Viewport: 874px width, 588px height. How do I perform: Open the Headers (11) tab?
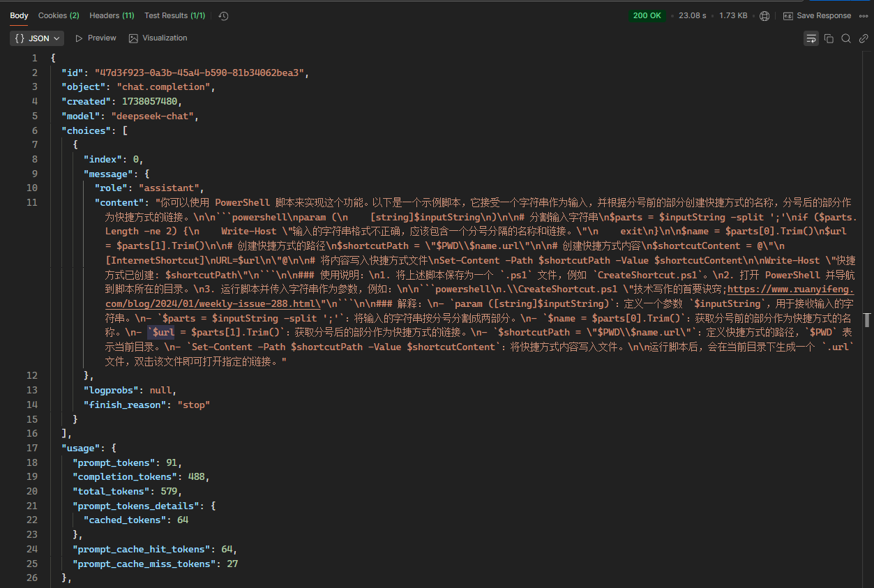(112, 15)
